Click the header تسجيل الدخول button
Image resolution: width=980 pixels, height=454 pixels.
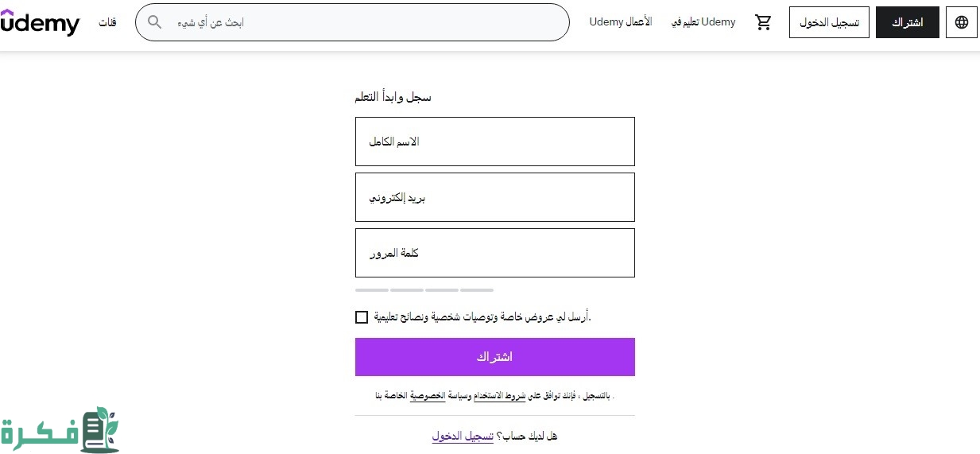[x=829, y=22]
